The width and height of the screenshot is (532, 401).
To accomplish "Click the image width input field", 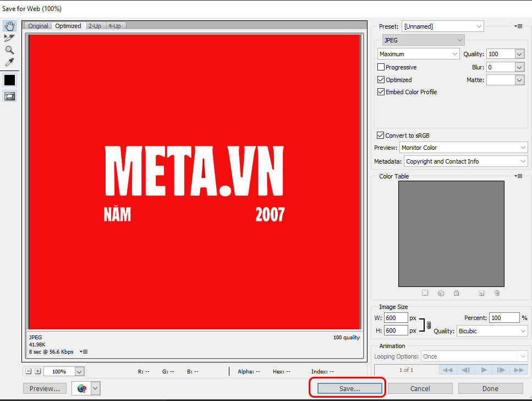I will (396, 318).
